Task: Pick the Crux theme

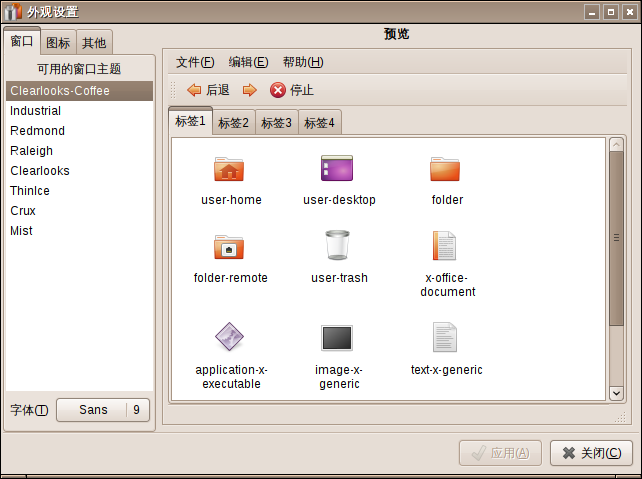Action: (79, 211)
